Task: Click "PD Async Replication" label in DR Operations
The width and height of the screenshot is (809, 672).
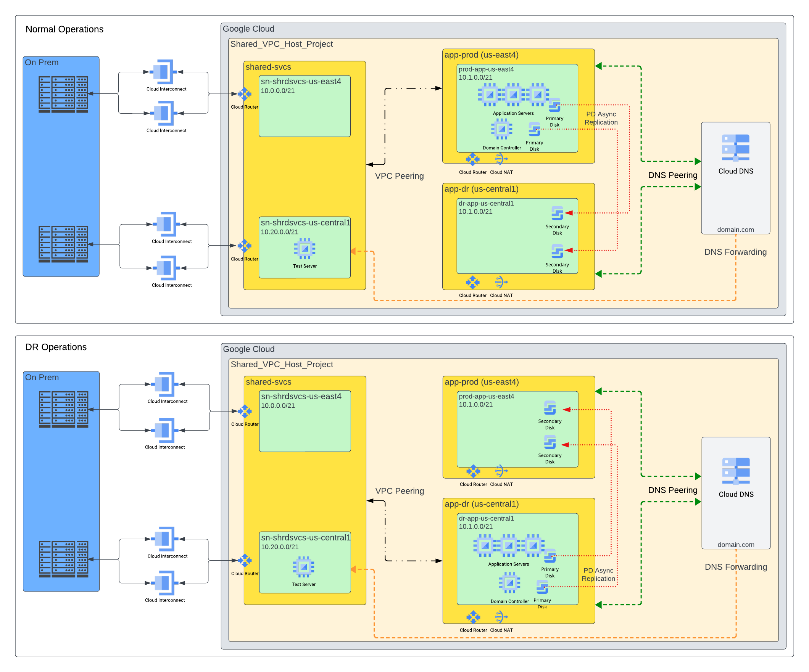Action: [598, 575]
